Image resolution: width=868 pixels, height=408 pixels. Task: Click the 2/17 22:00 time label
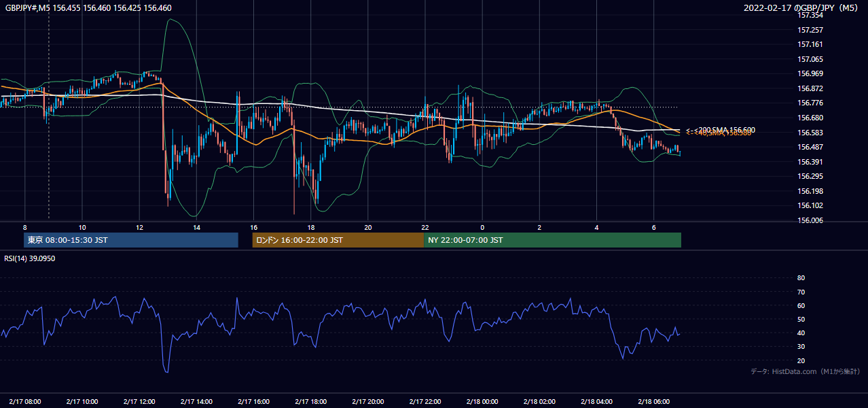point(424,402)
